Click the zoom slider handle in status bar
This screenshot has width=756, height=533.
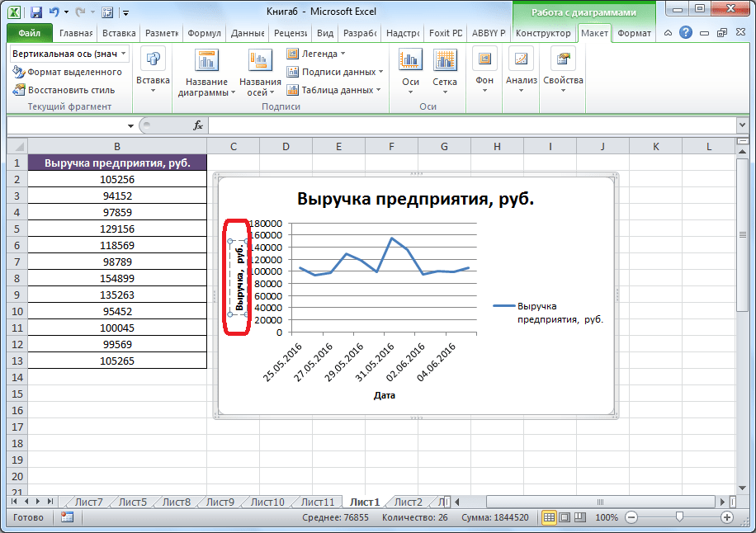click(678, 517)
